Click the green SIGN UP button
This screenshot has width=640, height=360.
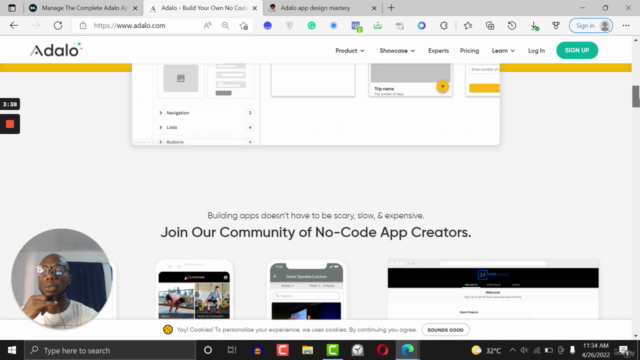577,50
